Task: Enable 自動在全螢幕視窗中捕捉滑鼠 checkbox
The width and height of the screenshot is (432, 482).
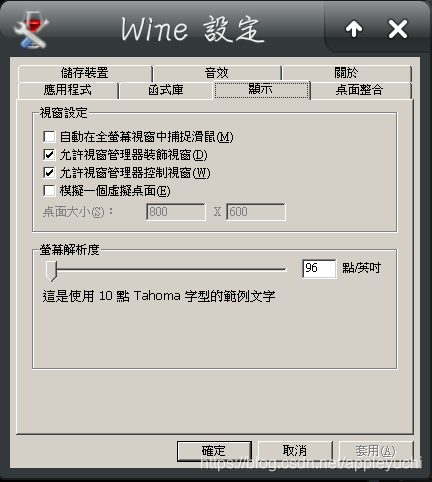Action: pos(49,136)
